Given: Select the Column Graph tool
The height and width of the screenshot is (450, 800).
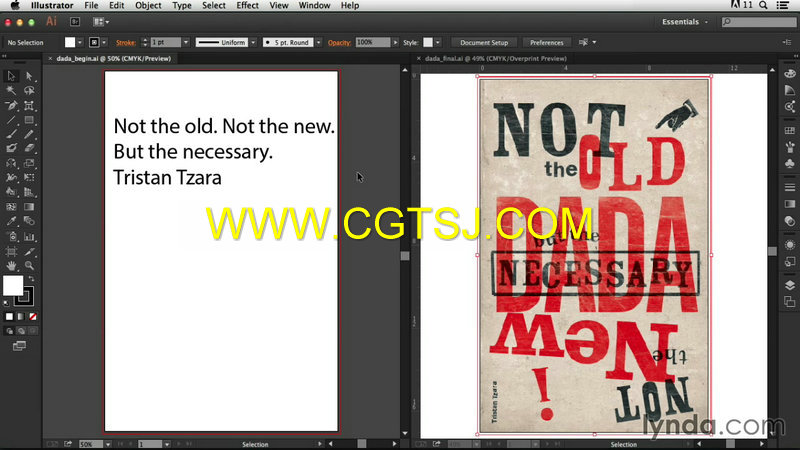Looking at the screenshot, I should coord(29,236).
